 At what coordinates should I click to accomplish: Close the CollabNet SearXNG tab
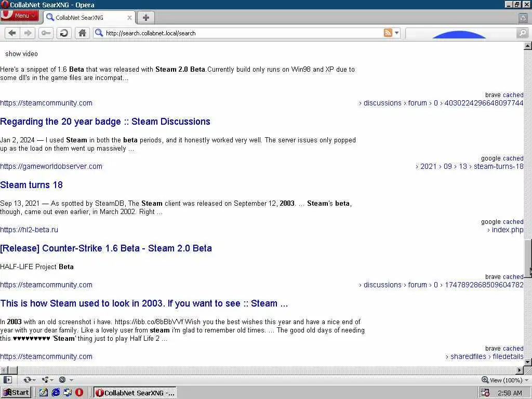coord(129,18)
